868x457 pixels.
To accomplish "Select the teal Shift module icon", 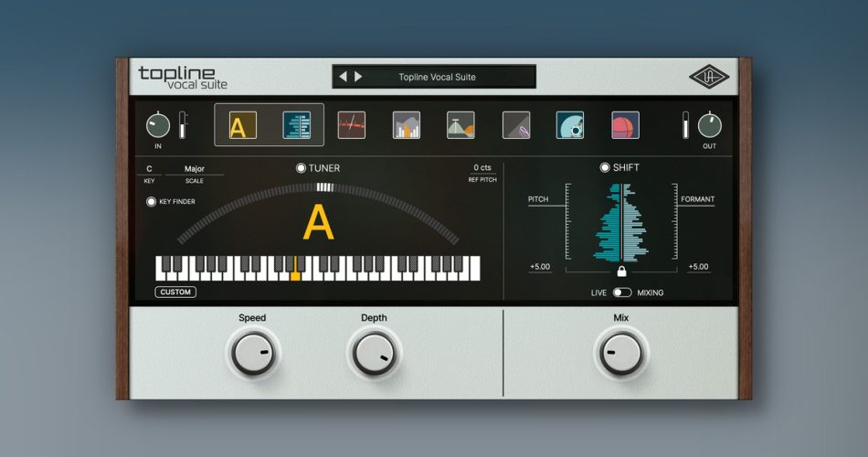I will coord(296,125).
